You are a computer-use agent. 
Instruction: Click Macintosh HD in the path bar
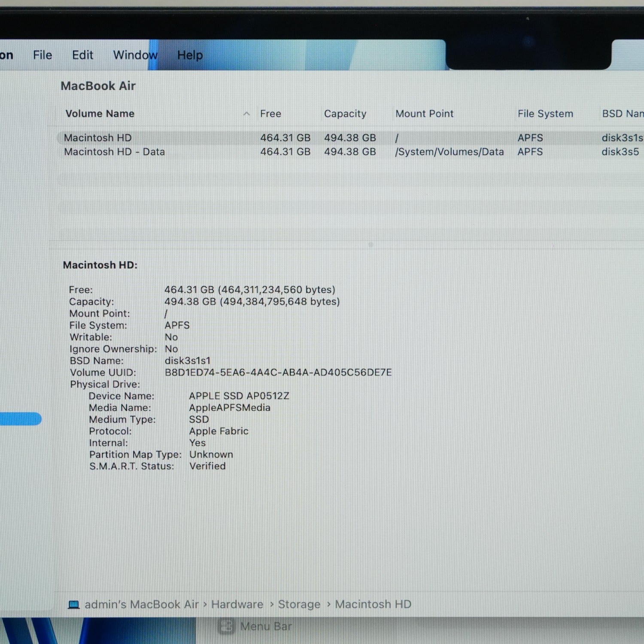373,605
